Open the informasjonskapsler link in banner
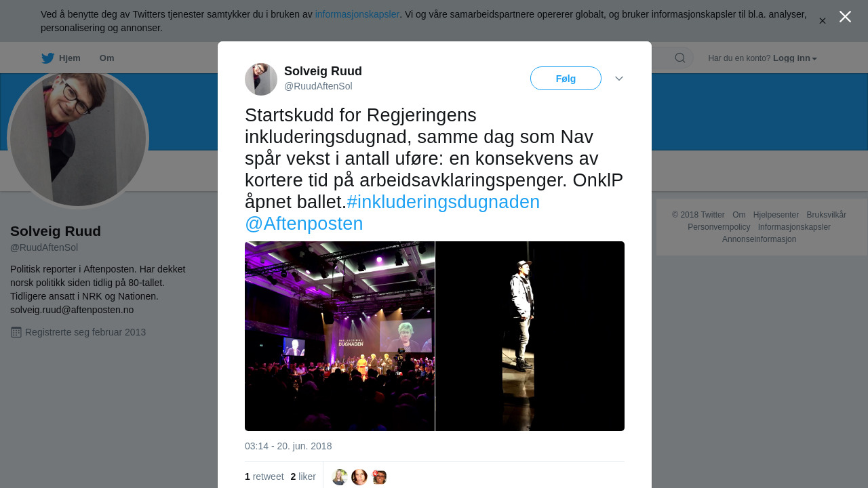 [357, 14]
